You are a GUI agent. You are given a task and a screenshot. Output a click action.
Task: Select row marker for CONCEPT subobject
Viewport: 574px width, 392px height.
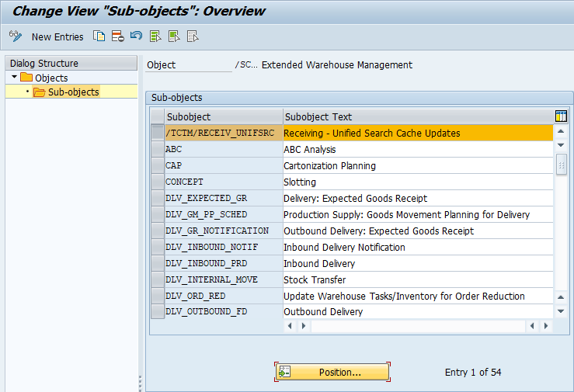tap(157, 182)
